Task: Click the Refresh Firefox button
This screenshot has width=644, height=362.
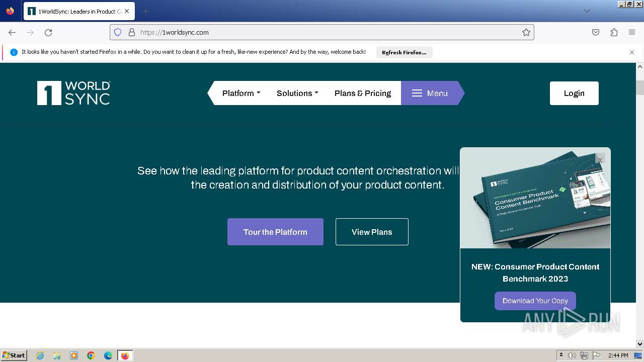Action: (404, 52)
